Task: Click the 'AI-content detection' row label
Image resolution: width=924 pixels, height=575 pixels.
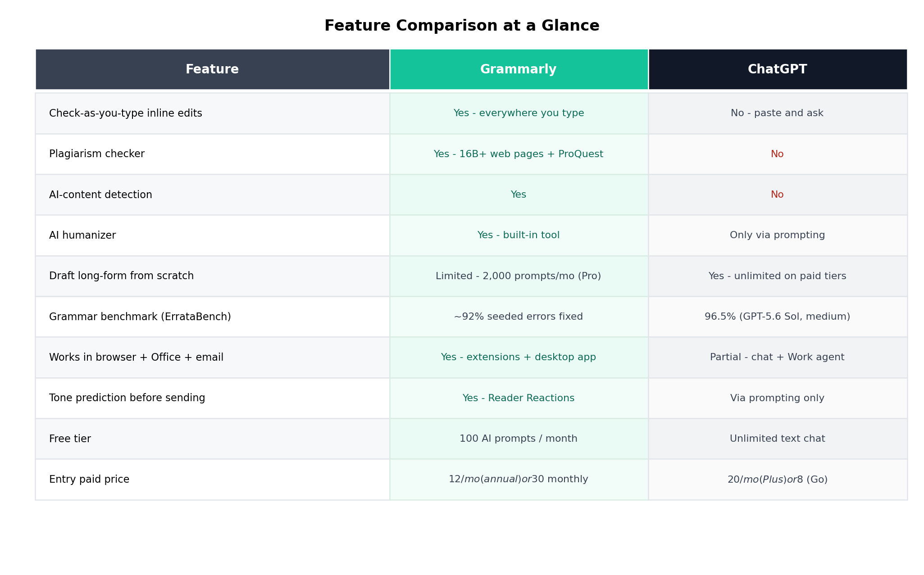Action: pyautogui.click(x=100, y=195)
